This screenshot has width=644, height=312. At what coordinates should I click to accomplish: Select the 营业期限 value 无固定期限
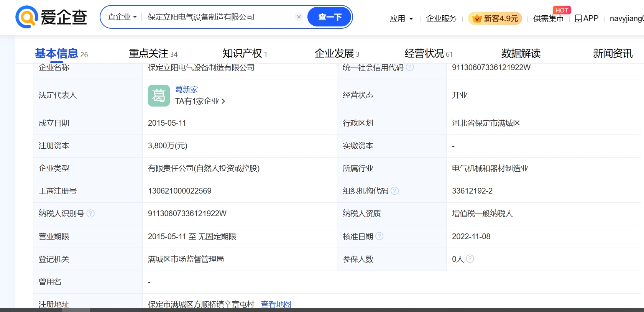tap(217, 236)
